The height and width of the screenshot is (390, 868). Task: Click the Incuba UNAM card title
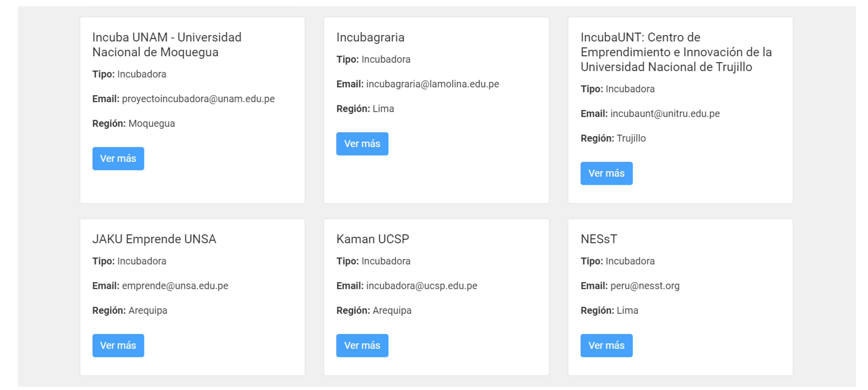[167, 45]
